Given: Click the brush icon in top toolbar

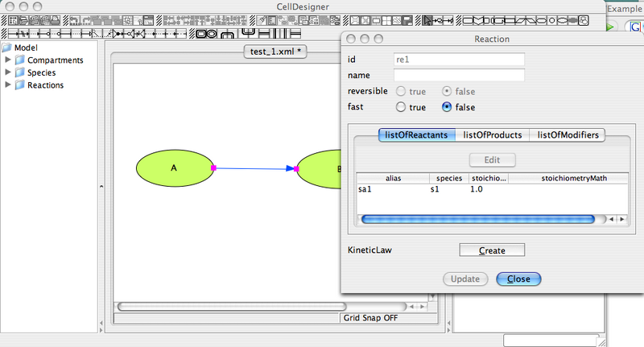Looking at the screenshot, I should pos(262,20).
